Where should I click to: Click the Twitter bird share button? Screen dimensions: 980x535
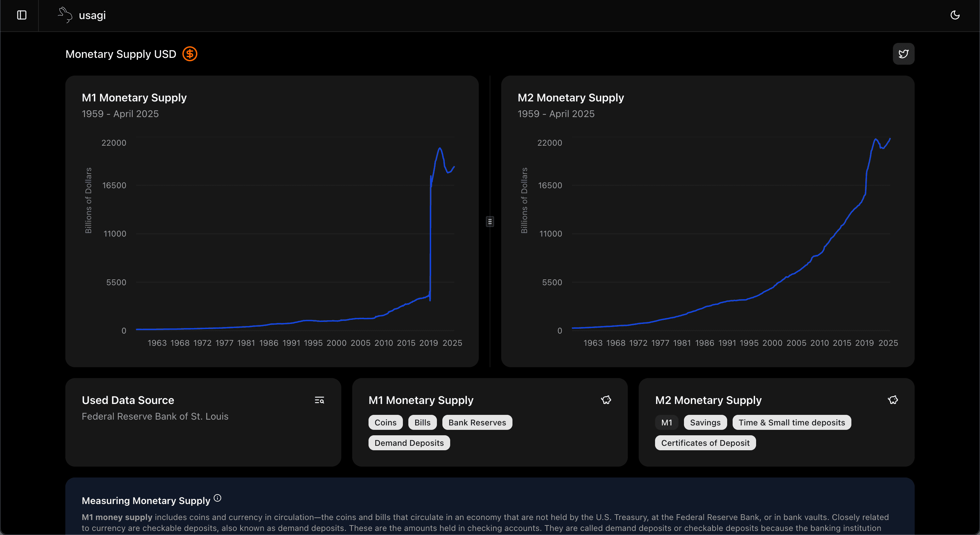(903, 54)
